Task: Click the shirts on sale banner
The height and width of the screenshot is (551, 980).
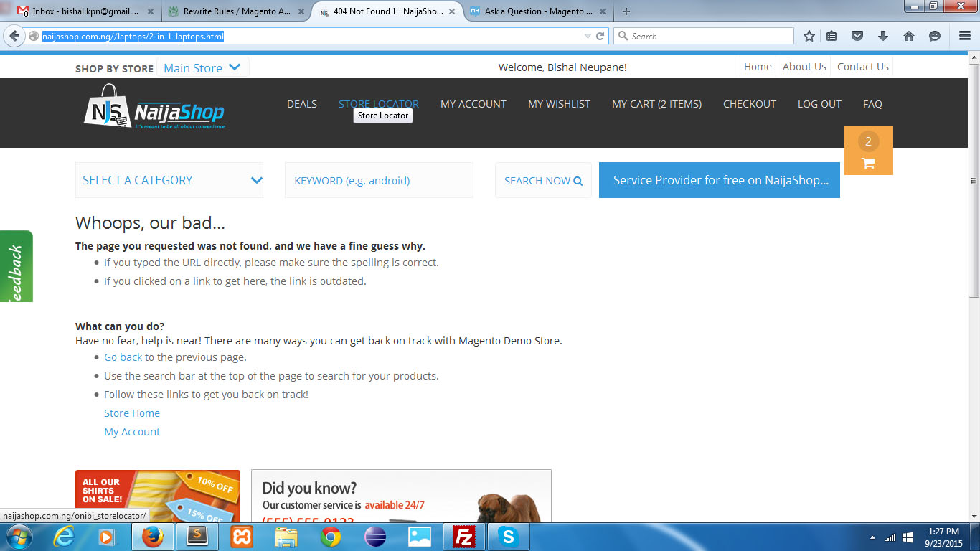Action: (158, 496)
